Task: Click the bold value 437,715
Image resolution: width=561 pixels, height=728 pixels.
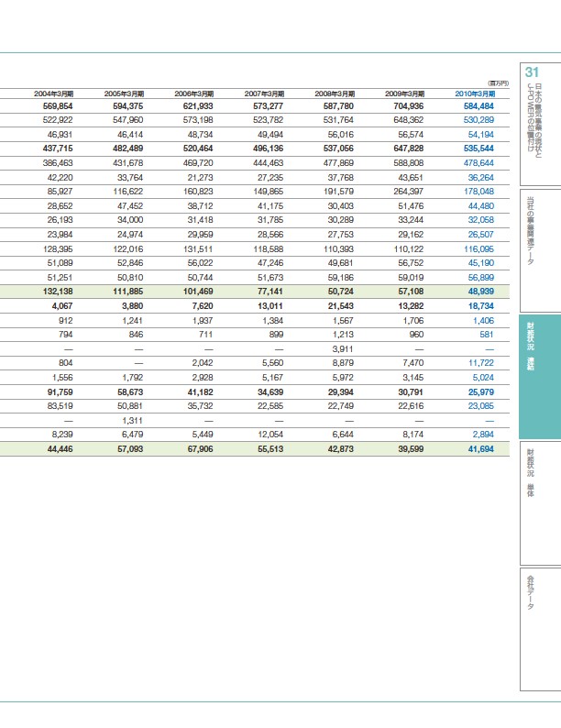Action: 58,149
